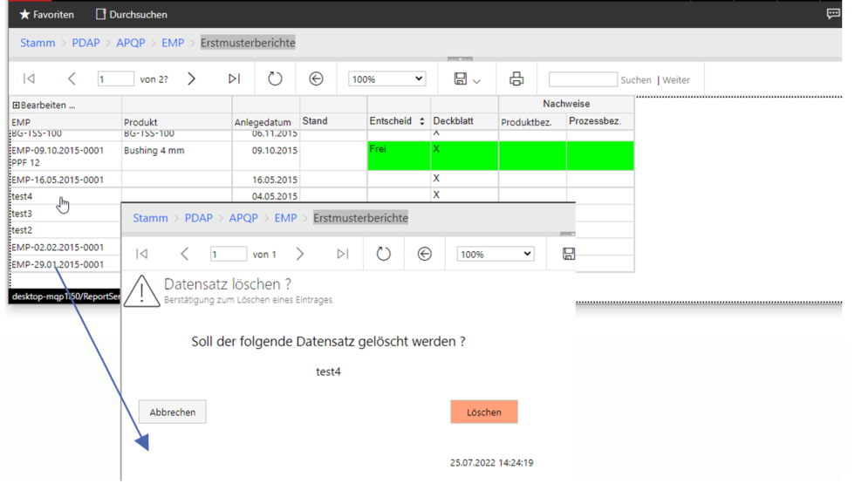Click the green Frei status cell
The height and width of the screenshot is (504, 855).
(x=399, y=155)
